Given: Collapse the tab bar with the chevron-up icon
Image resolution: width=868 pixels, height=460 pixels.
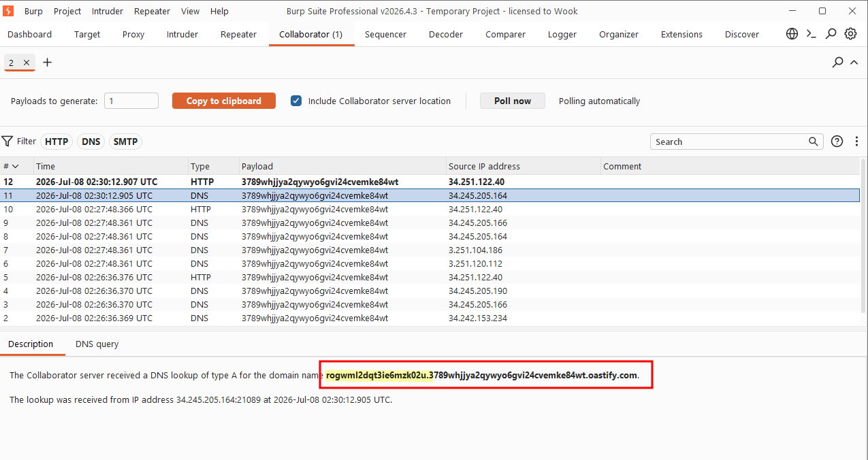Looking at the screenshot, I should 854,63.
